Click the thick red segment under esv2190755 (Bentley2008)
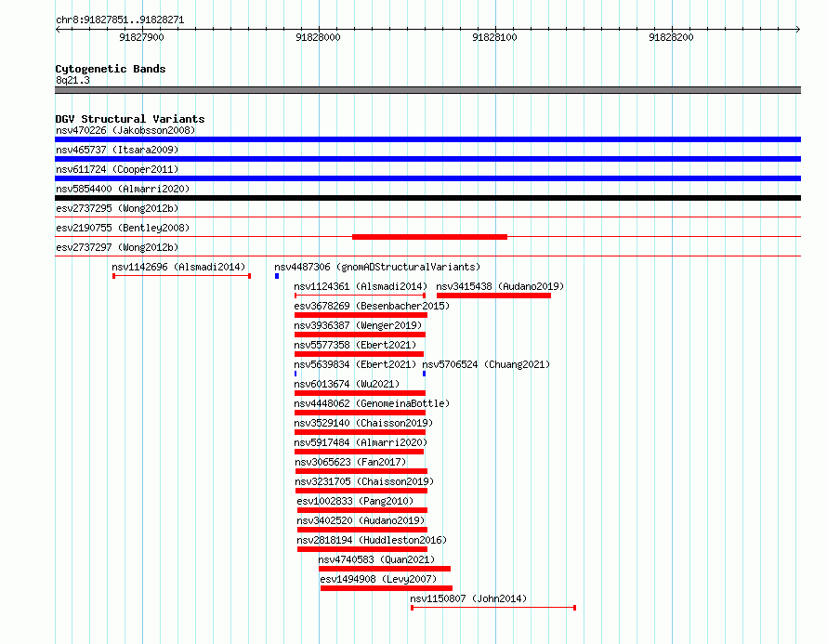This screenshot has height=644, width=827. click(429, 237)
